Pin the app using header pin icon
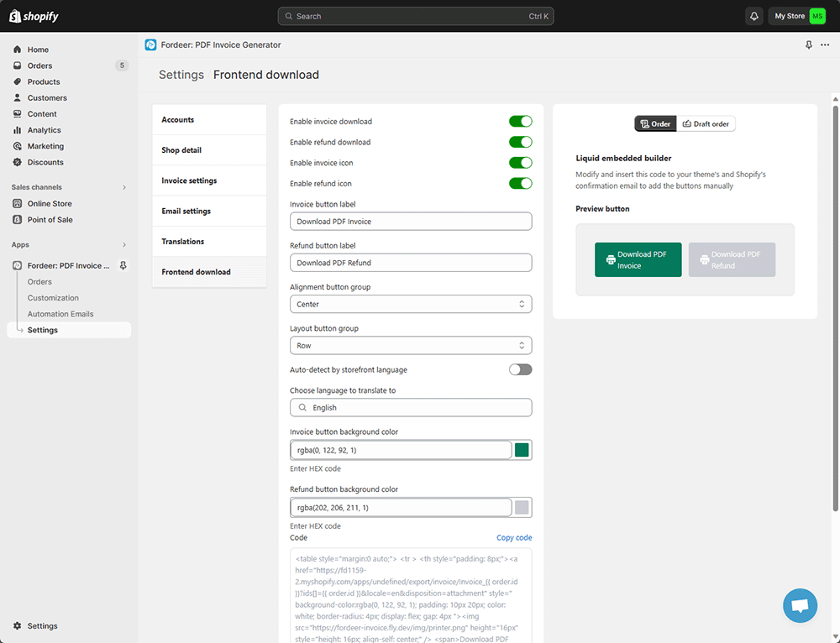This screenshot has width=840, height=643. 808,45
